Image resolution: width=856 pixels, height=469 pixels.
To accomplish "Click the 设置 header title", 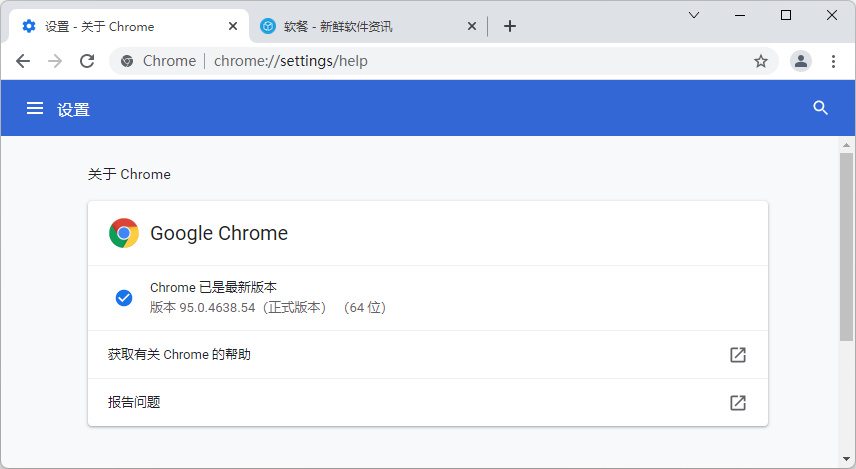I will click(73, 110).
